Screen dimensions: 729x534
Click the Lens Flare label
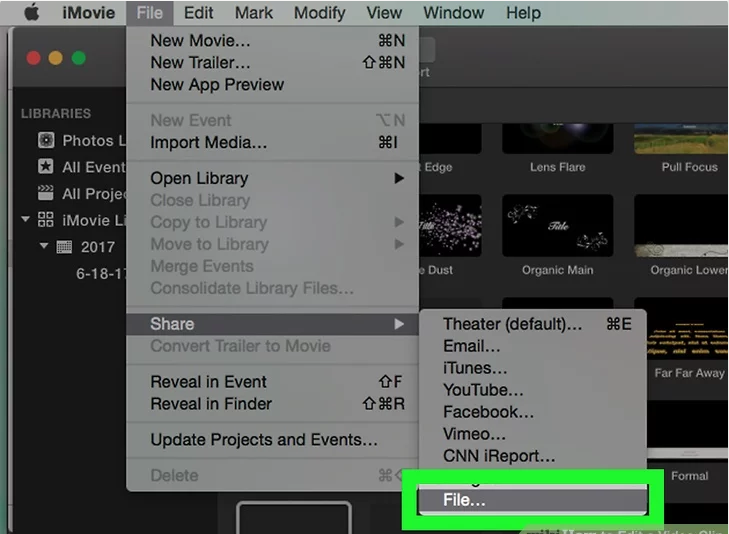pos(557,167)
